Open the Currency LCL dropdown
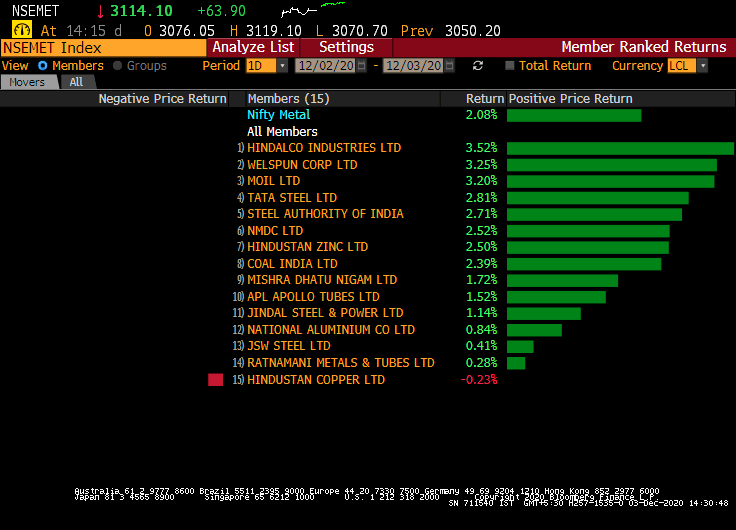 point(702,66)
